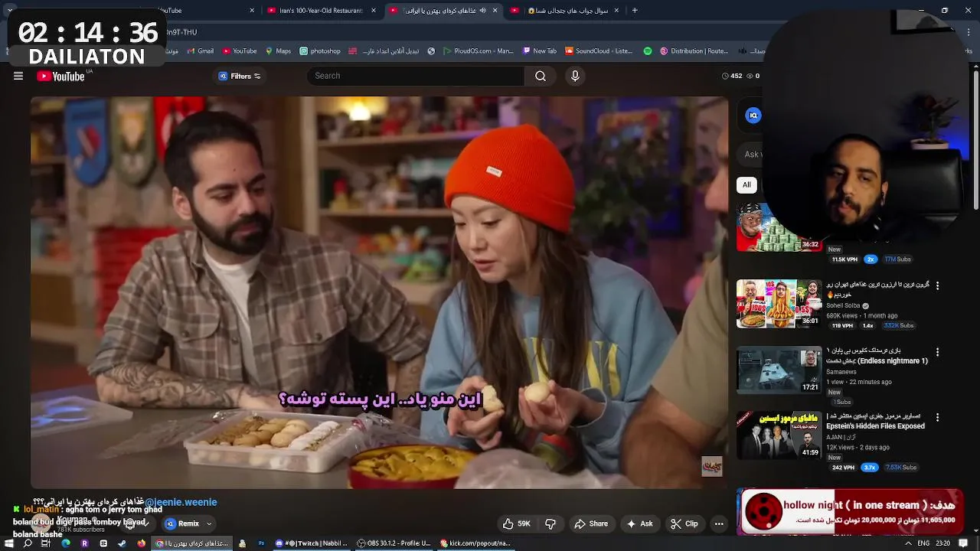Open options menu for Epstein's Hidden Files video
Image resolution: width=980 pixels, height=551 pixels.
click(x=937, y=417)
